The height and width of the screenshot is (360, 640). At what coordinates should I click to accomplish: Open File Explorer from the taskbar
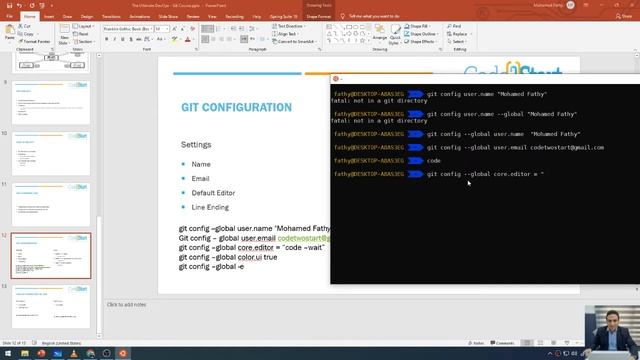24,353
